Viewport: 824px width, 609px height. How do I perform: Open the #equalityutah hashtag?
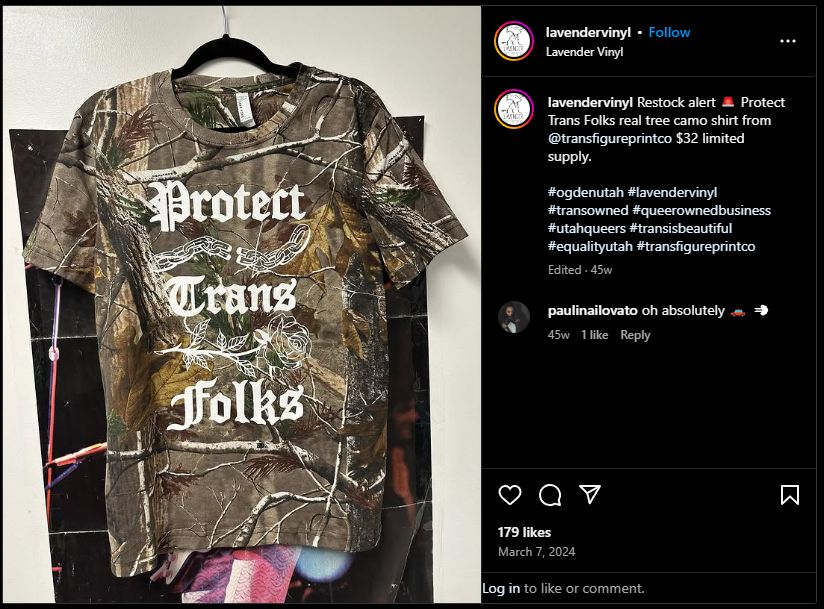tap(590, 246)
